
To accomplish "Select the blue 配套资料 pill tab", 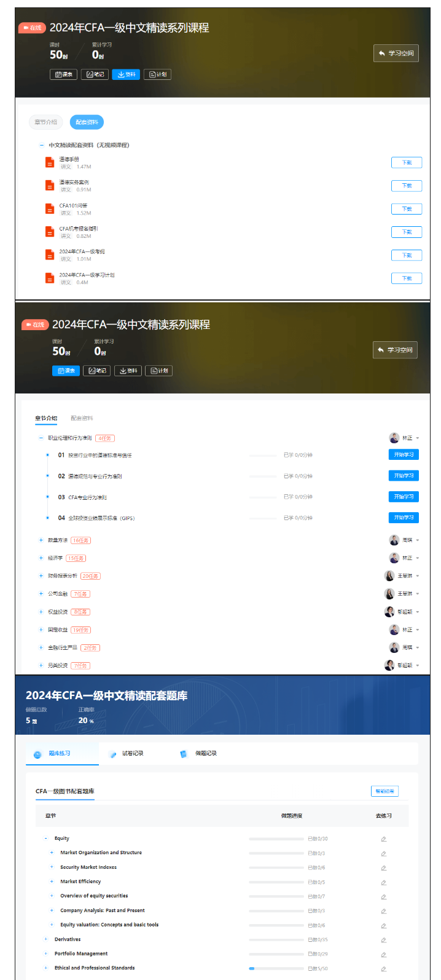I will coord(87,122).
